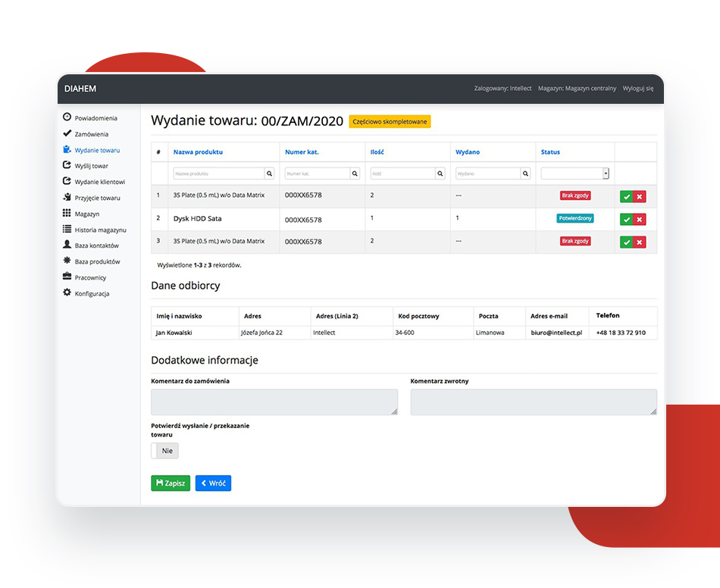
Task: Click the Powiadomienia clock icon
Action: pos(67,117)
